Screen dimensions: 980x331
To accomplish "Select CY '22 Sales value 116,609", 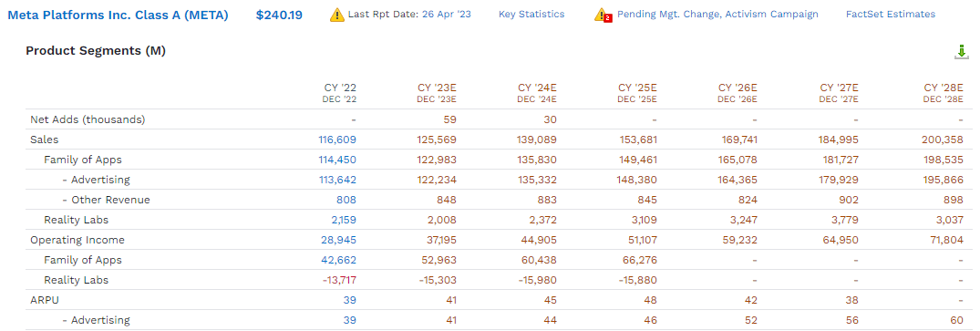I will point(337,140).
